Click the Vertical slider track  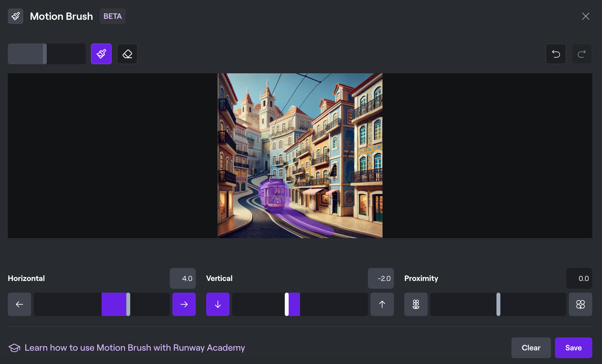(x=300, y=304)
